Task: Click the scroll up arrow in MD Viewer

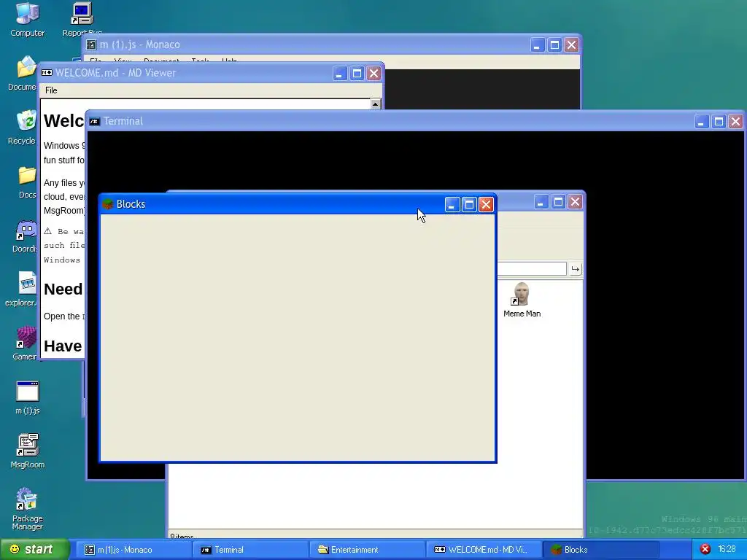Action: click(x=376, y=104)
